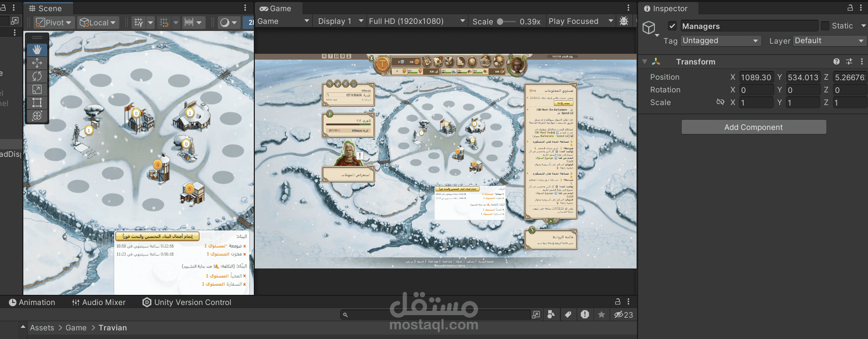868x339 pixels.
Task: Open Game view mode dropdown
Action: click(x=283, y=21)
